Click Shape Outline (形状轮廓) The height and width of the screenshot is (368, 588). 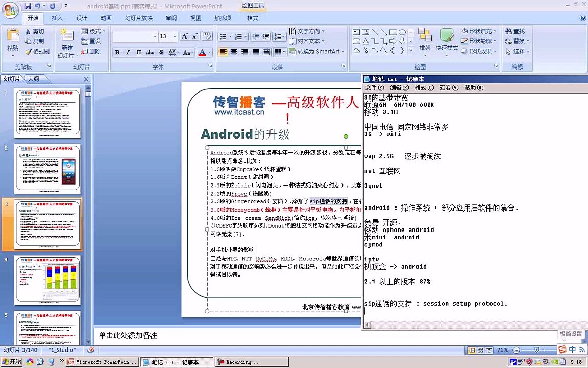coord(479,41)
